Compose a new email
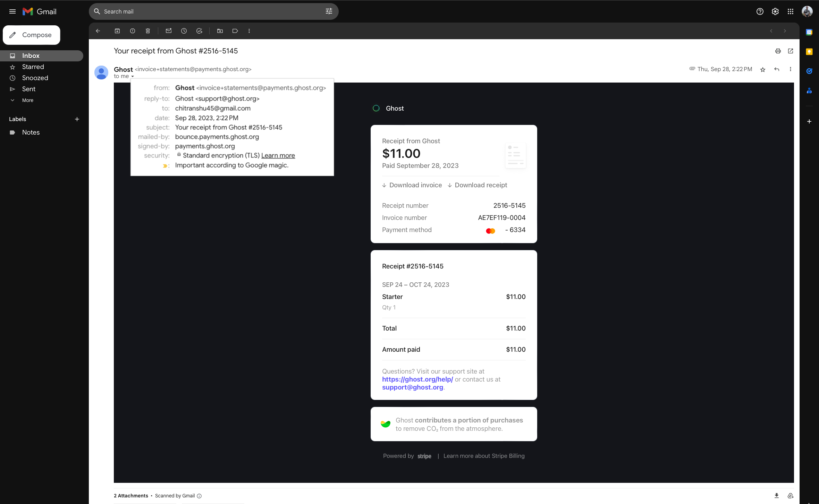Viewport: 819px width, 504px height. pos(32,35)
